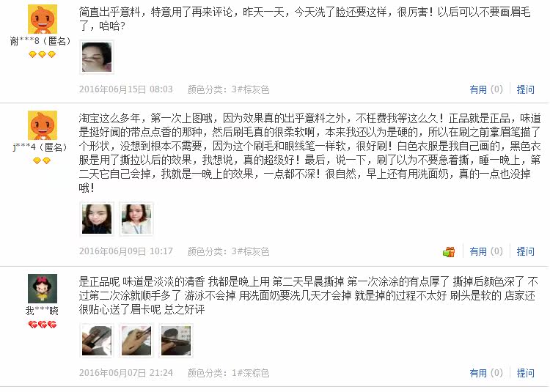Click 提问 on the June 09 review
Image resolution: width=550 pixels, height=392 pixels.
pos(526,251)
